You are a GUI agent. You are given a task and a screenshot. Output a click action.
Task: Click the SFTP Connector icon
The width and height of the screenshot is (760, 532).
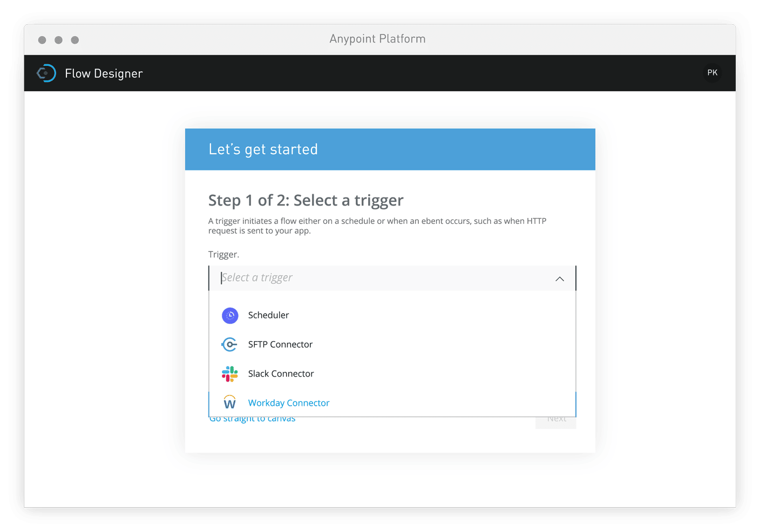230,344
